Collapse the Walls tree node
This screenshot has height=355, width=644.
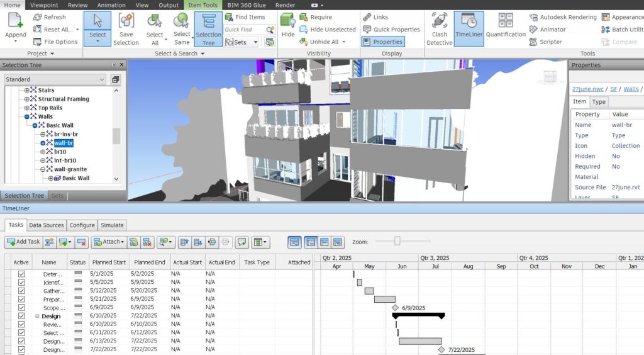tap(27, 116)
